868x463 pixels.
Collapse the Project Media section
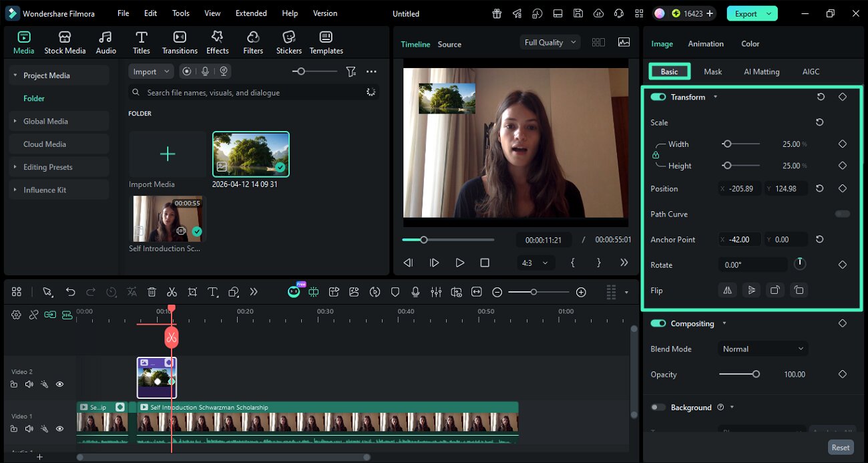pos(15,75)
